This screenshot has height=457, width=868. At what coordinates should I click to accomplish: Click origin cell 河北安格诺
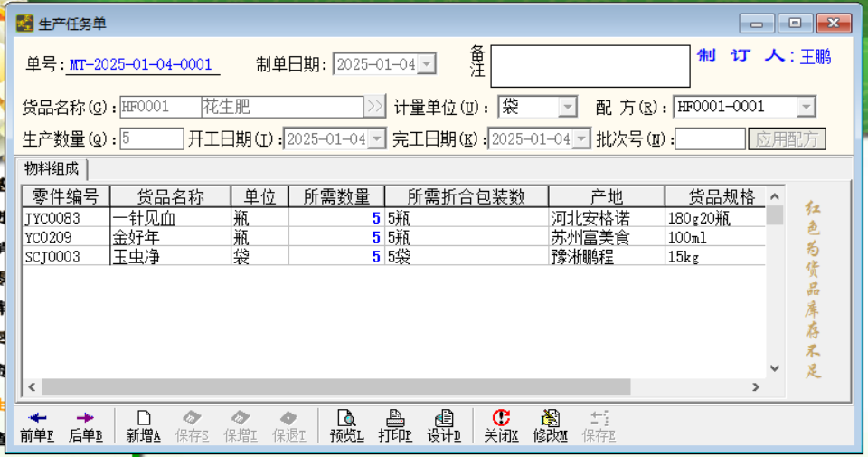607,218
